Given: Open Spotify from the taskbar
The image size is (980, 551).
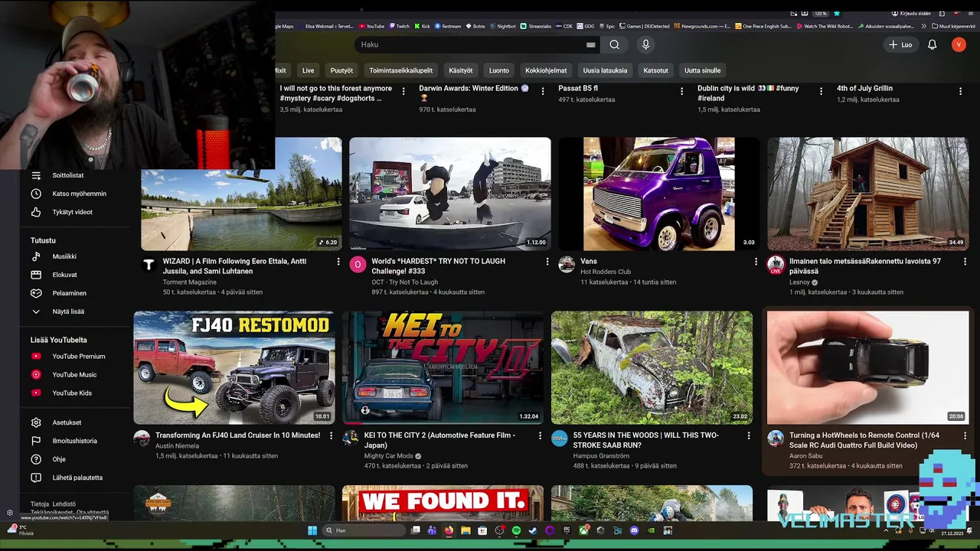Looking at the screenshot, I should point(516,530).
